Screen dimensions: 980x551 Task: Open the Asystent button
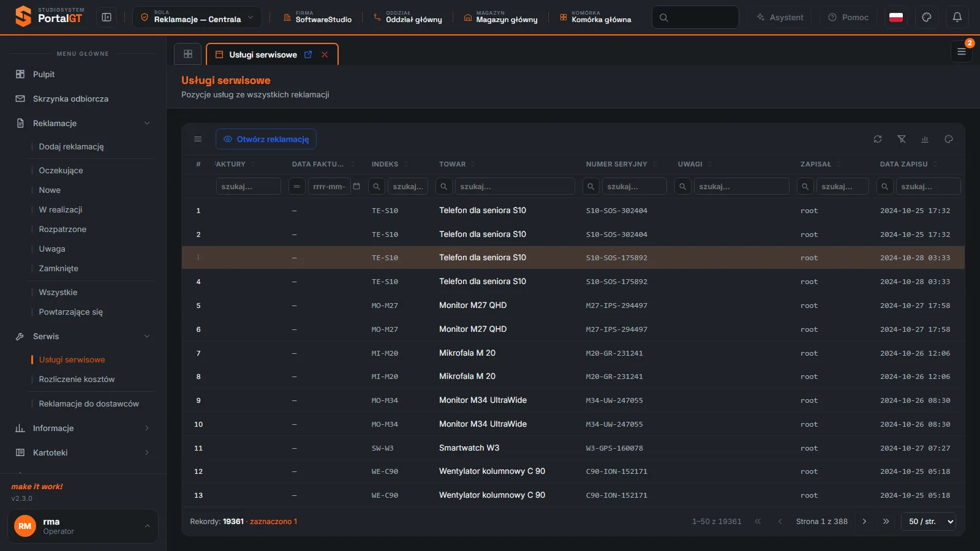780,17
